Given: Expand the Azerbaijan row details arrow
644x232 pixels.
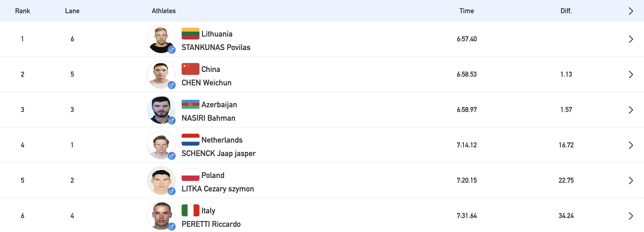Looking at the screenshot, I should [631, 110].
